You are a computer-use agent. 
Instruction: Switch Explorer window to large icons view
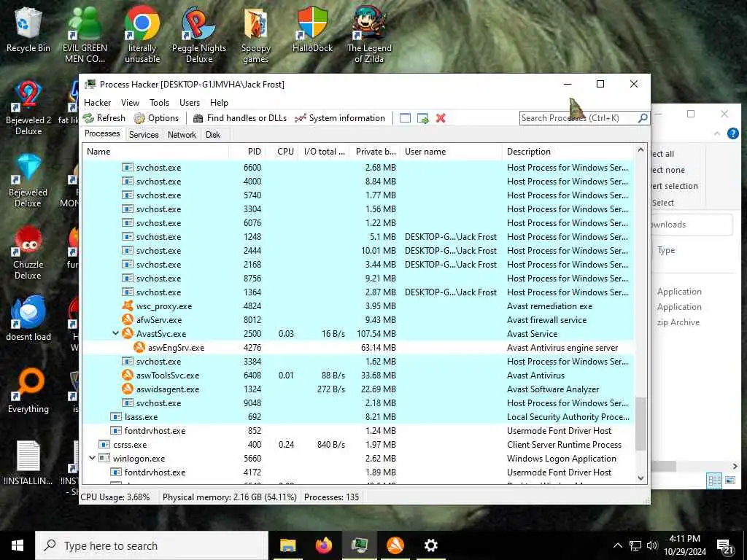click(730, 481)
